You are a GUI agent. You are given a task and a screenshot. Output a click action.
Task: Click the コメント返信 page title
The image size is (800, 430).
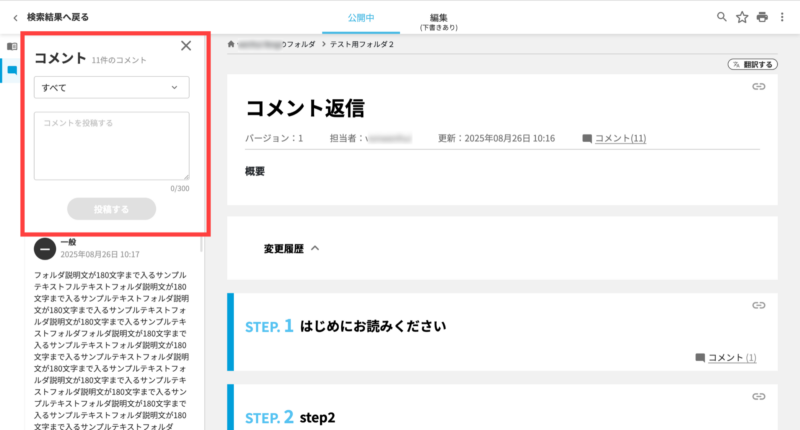click(305, 108)
